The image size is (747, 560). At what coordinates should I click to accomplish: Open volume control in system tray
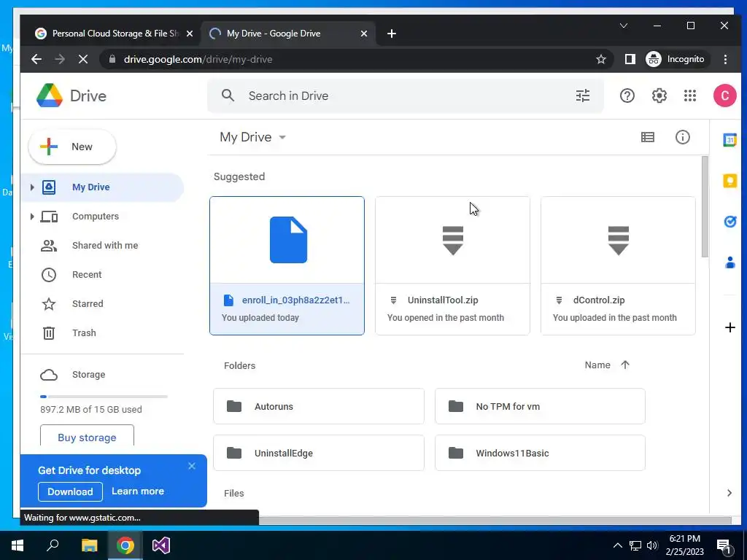(x=652, y=545)
